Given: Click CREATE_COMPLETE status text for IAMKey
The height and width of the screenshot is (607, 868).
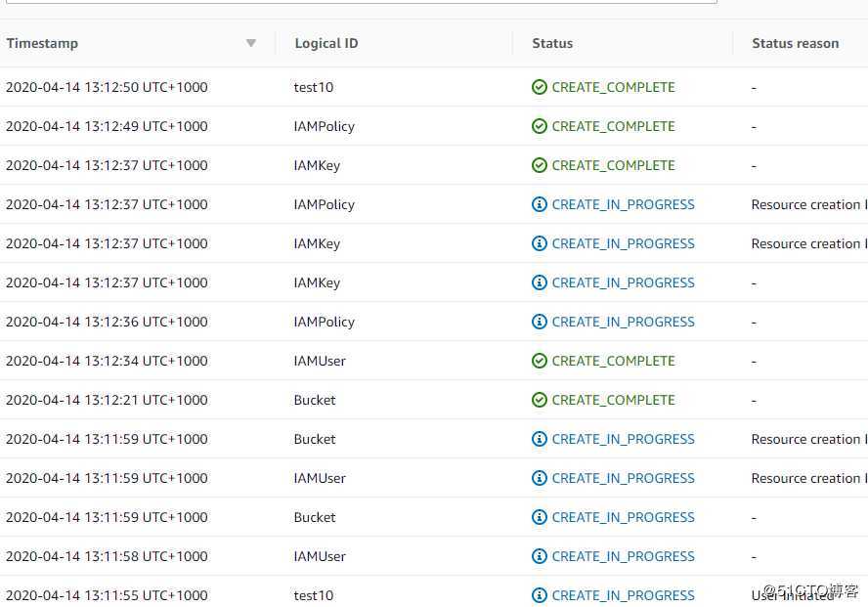Looking at the screenshot, I should click(613, 165).
